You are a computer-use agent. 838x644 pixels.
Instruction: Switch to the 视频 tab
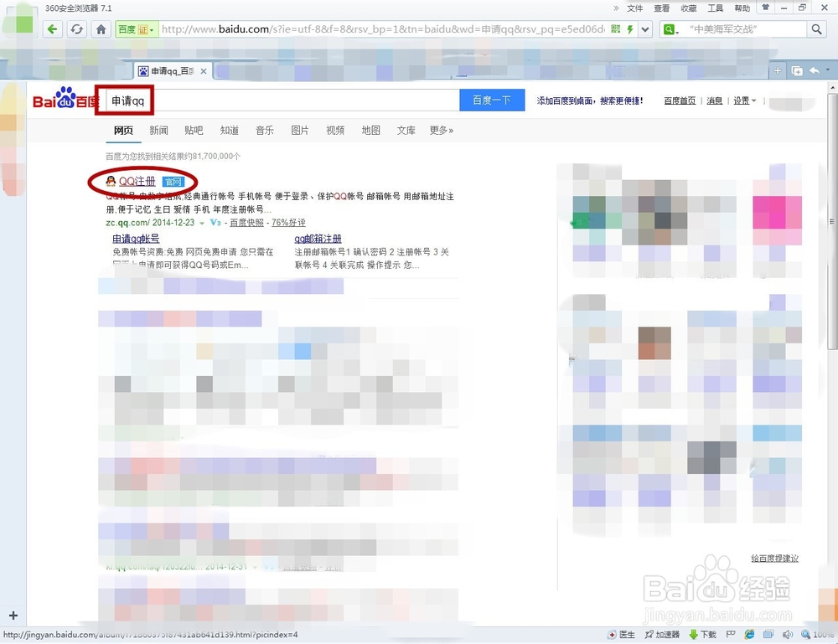click(335, 131)
